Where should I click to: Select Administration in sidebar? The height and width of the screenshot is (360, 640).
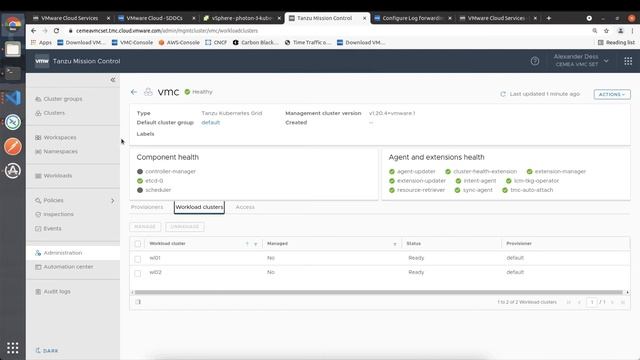tap(73, 253)
